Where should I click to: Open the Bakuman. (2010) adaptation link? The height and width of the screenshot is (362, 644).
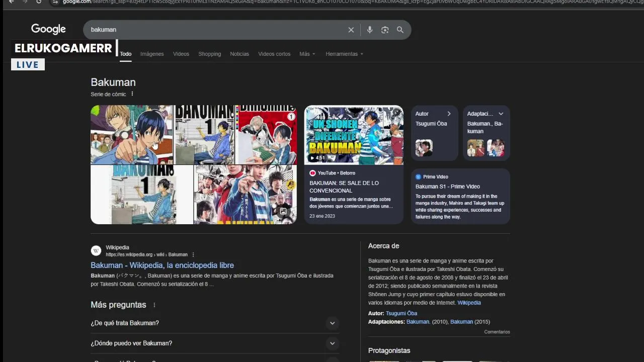[418, 322]
